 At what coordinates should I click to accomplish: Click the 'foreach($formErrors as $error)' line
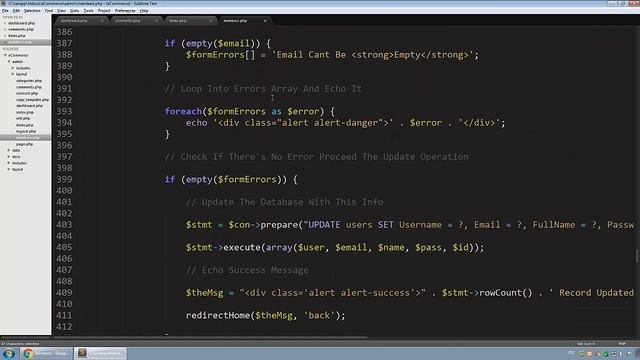pos(250,111)
